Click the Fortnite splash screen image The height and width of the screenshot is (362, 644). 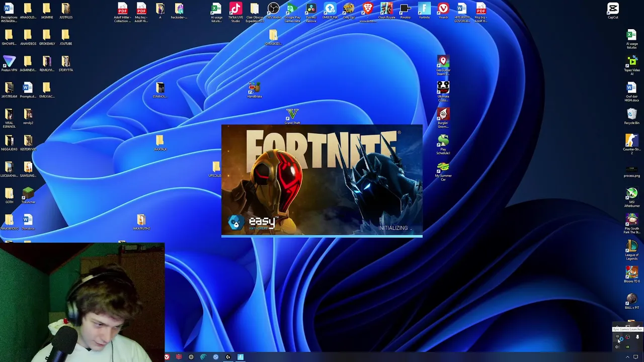click(x=322, y=180)
